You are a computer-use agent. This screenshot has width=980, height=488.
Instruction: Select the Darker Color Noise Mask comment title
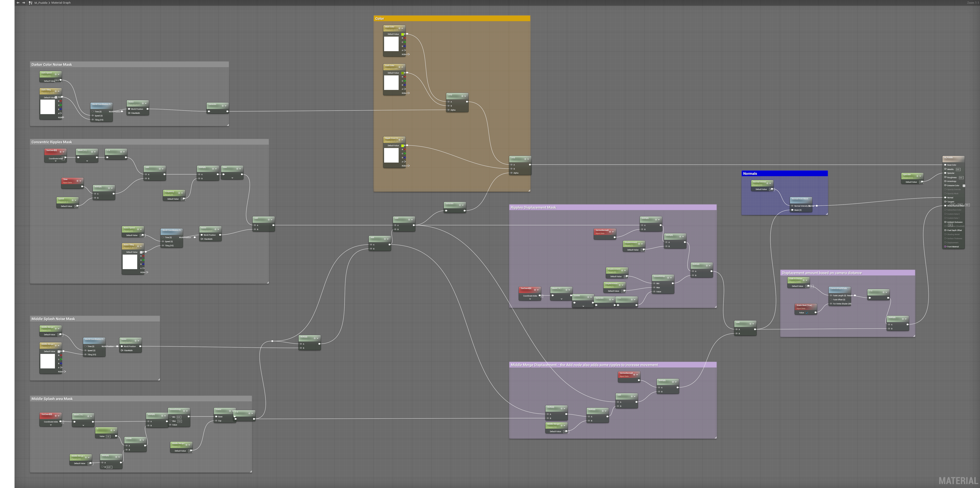tap(52, 65)
